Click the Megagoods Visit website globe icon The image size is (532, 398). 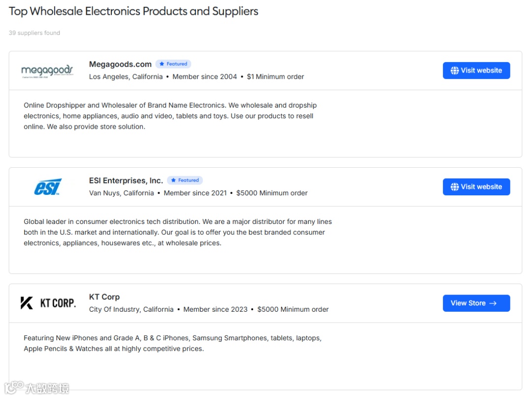coord(455,71)
